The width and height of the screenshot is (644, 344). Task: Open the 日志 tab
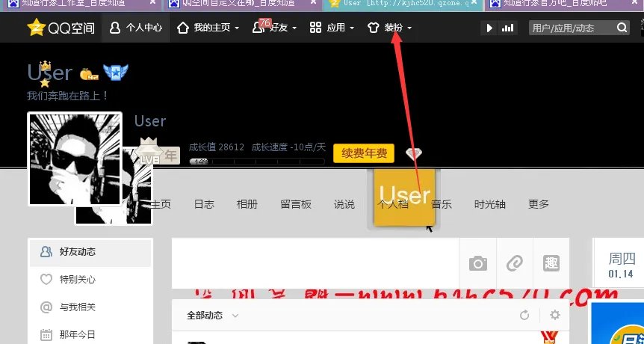tap(204, 204)
